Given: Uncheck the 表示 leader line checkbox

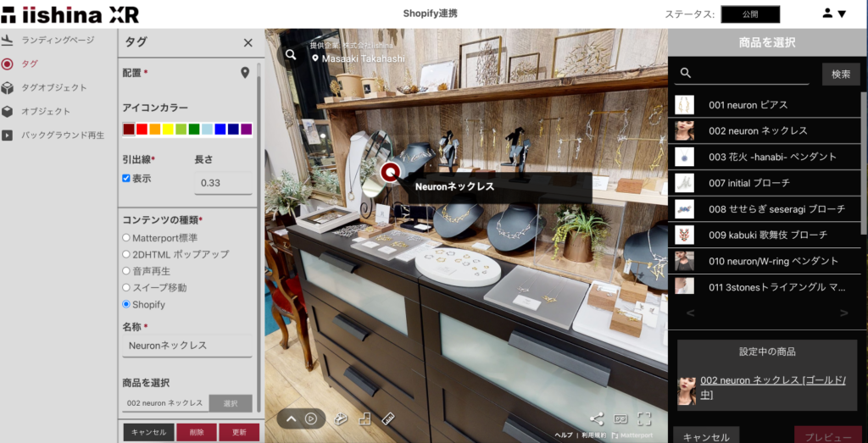Looking at the screenshot, I should pyautogui.click(x=126, y=179).
